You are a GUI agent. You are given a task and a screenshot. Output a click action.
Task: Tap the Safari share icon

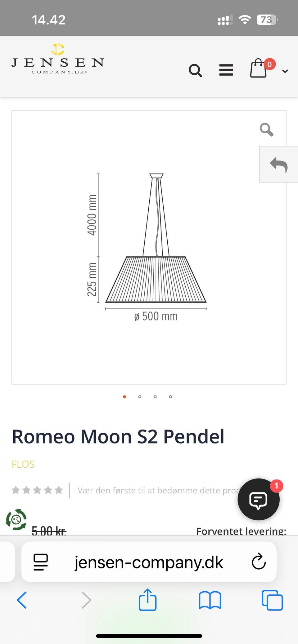tap(147, 600)
